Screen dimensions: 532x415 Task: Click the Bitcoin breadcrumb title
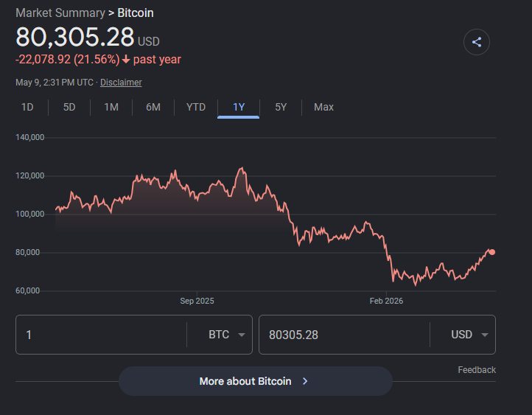pyautogui.click(x=136, y=13)
